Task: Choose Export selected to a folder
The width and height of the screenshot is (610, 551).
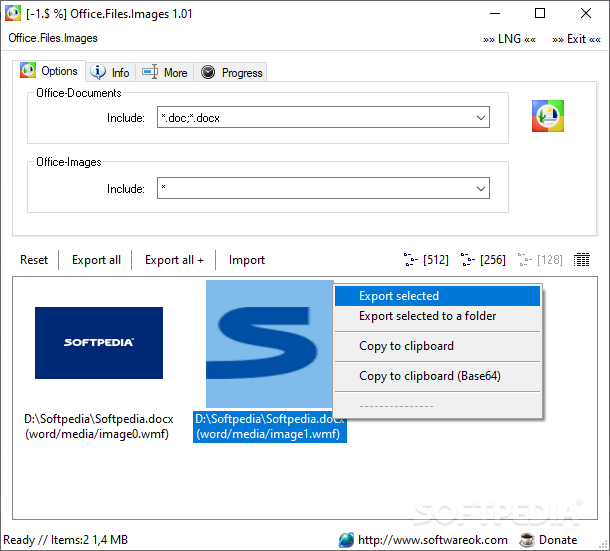Action: pyautogui.click(x=437, y=316)
